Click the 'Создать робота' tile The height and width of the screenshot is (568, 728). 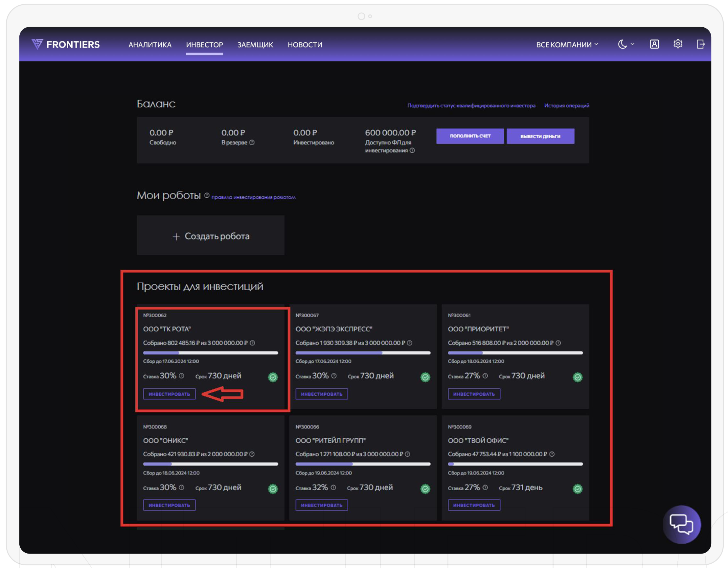click(210, 236)
